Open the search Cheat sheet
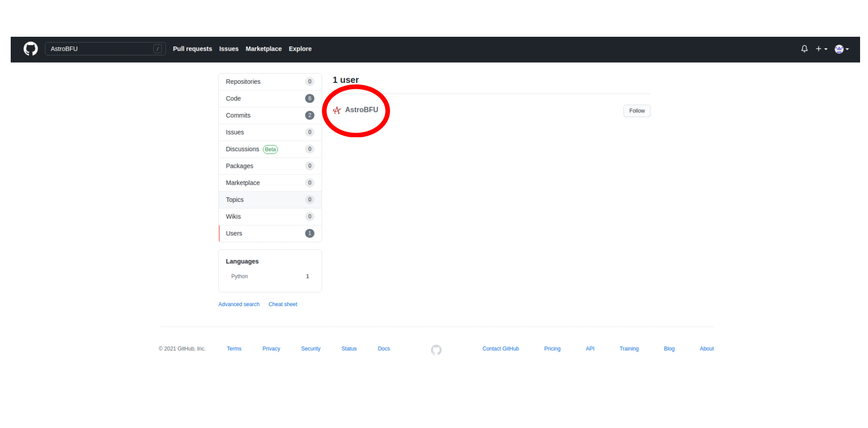The height and width of the screenshot is (428, 868). point(283,304)
